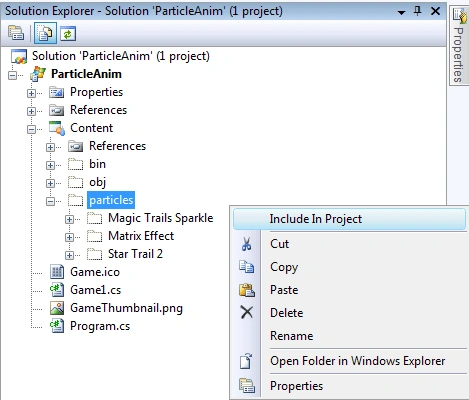Click the GameThumbnail.png image icon
This screenshot has width=469, height=400.
click(x=57, y=308)
